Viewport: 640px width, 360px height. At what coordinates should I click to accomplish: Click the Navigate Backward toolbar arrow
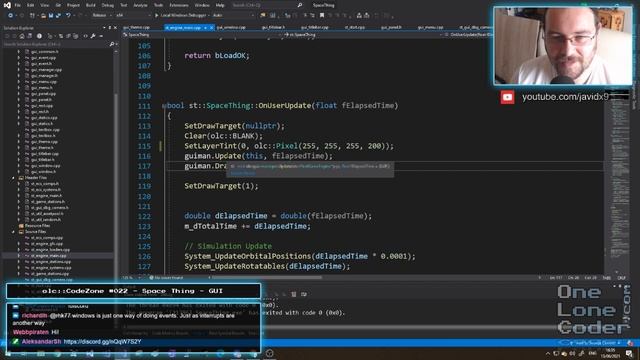pyautogui.click(x=10, y=15)
